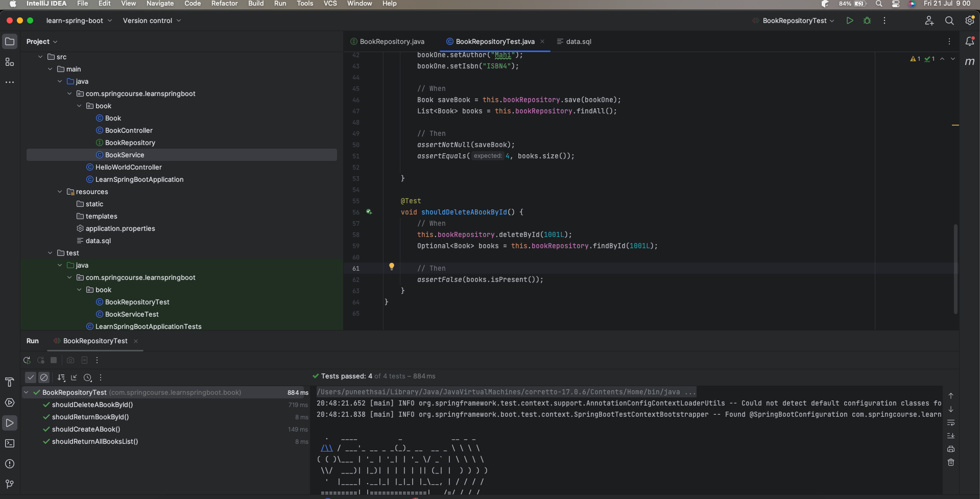Open the Services tool window
980x499 pixels.
coord(10,402)
